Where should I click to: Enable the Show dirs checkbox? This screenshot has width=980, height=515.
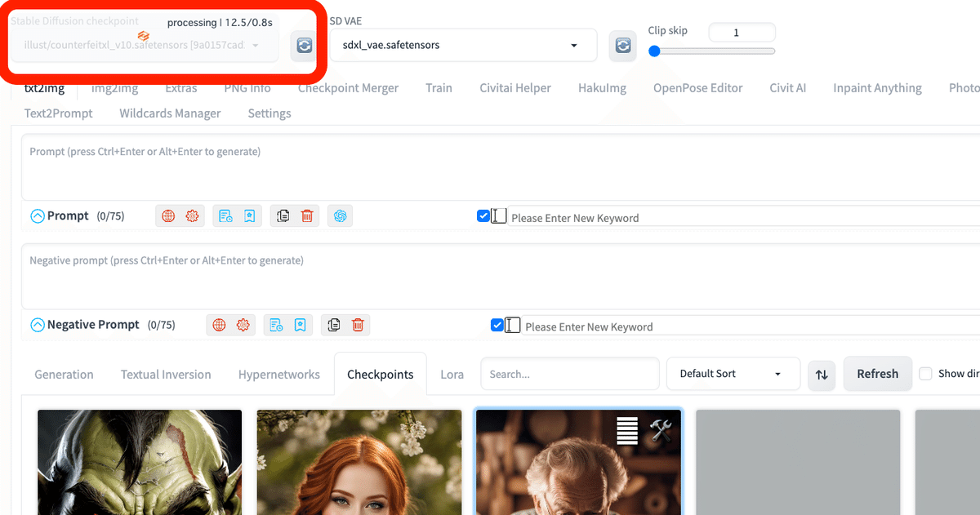tap(926, 373)
